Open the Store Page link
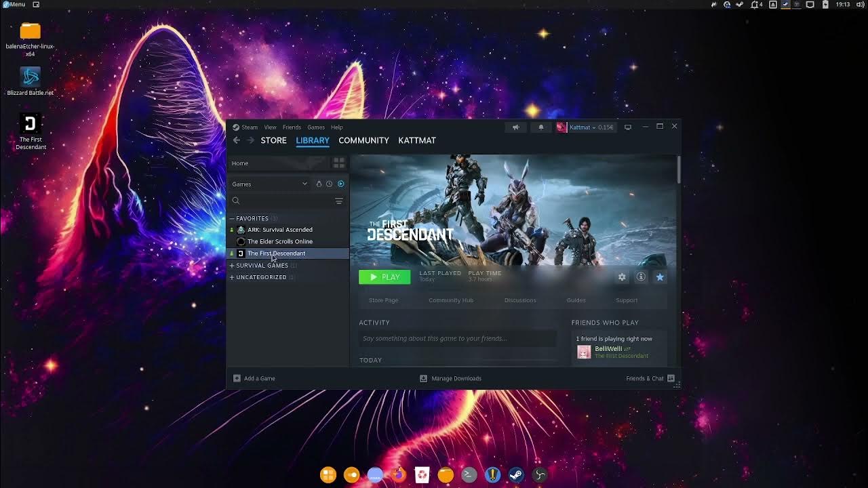This screenshot has height=488, width=868. [x=383, y=300]
